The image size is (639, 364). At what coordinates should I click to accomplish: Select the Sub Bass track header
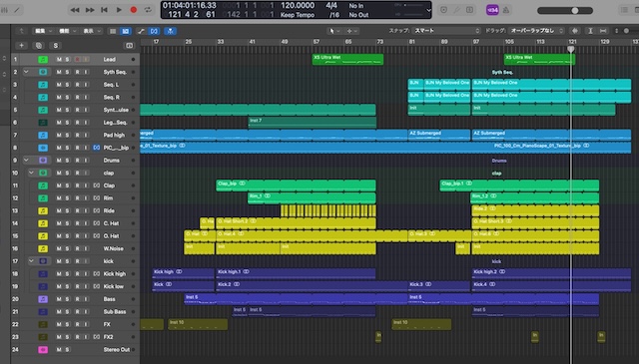click(76, 312)
